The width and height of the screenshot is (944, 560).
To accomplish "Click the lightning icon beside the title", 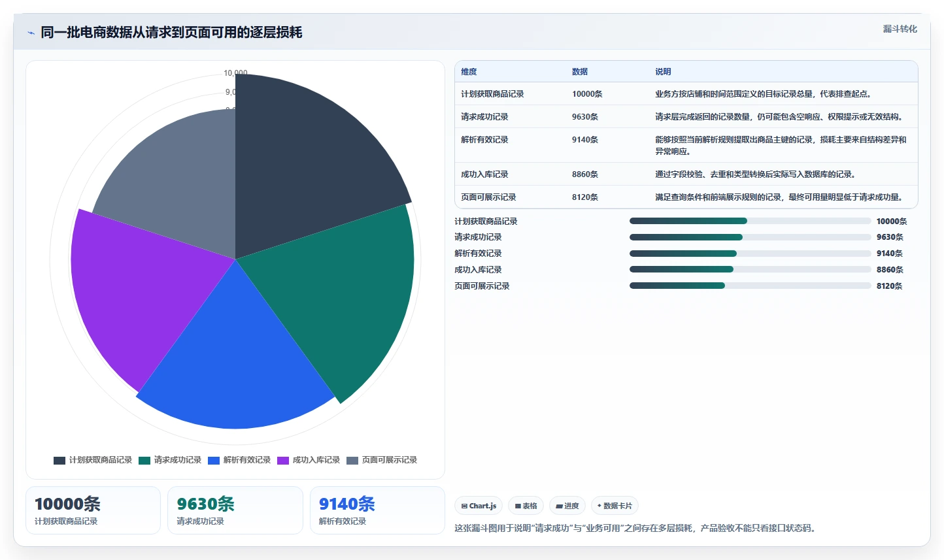I will pos(31,33).
